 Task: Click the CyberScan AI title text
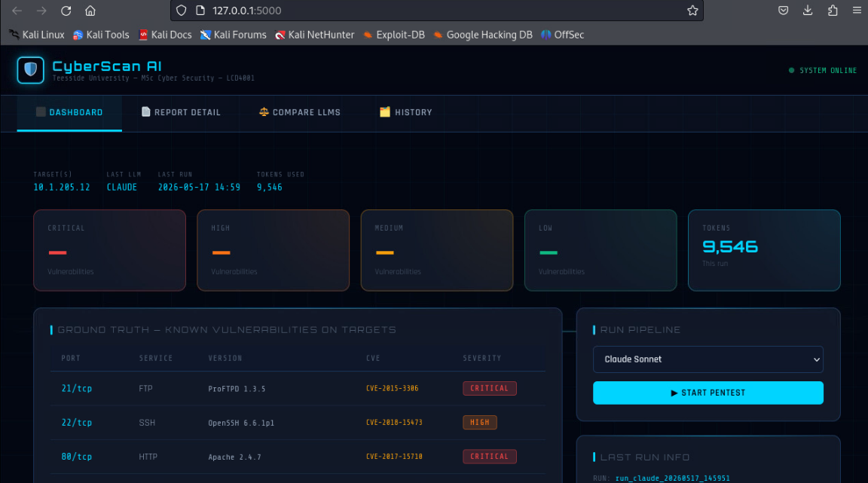point(107,66)
